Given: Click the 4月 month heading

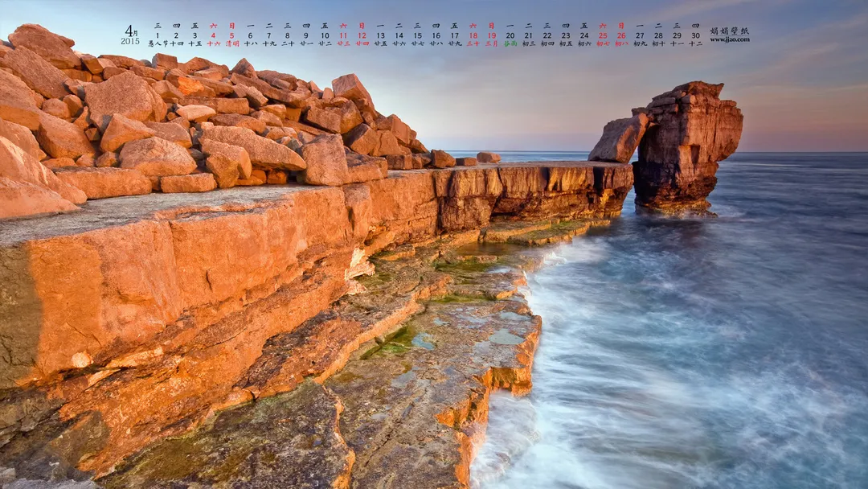Looking at the screenshot, I should [x=131, y=31].
